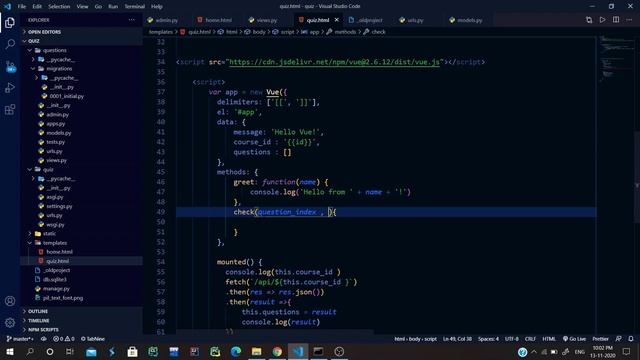The height and width of the screenshot is (360, 640).
Task: Split the editor to the right
Action: click(616, 20)
